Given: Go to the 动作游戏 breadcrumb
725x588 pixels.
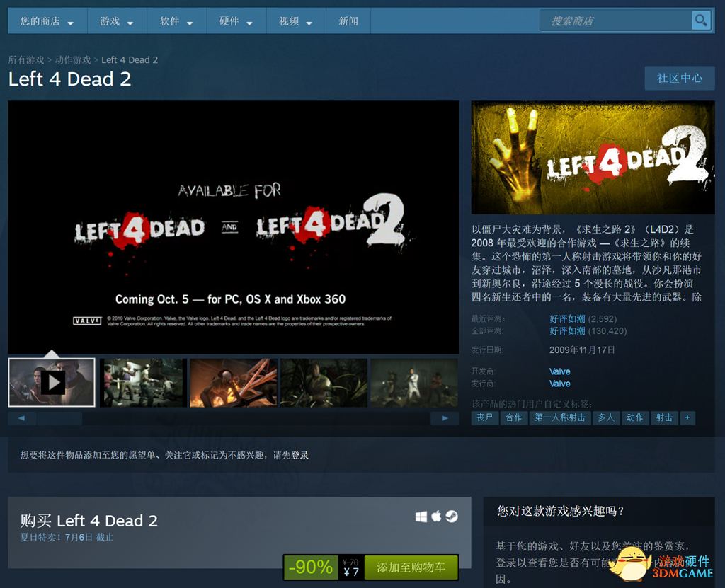Looking at the screenshot, I should (x=73, y=60).
